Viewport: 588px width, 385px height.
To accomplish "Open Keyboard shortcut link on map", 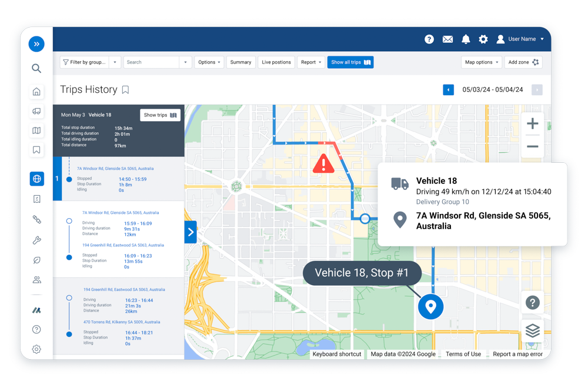I will pyautogui.click(x=336, y=354).
